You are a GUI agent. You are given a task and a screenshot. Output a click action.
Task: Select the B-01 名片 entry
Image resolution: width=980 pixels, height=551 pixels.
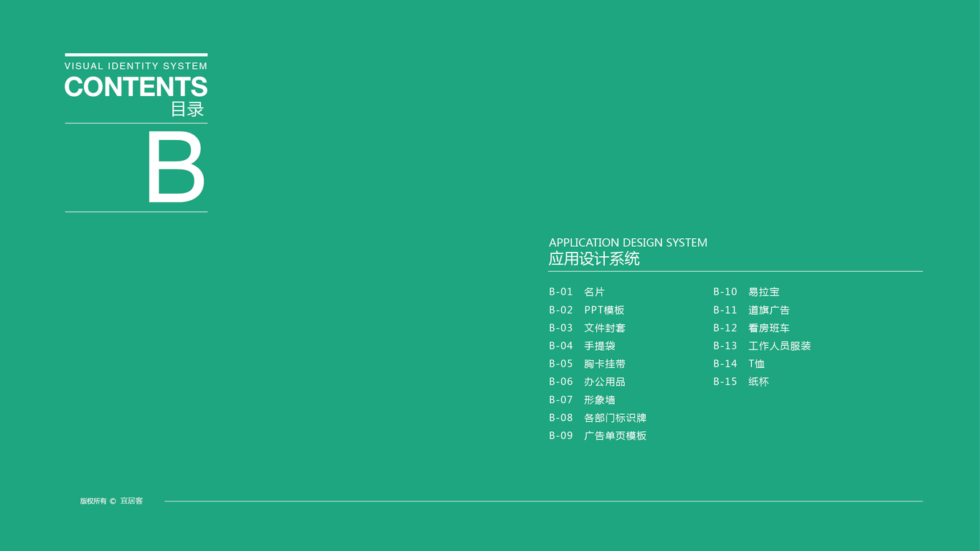pos(577,292)
